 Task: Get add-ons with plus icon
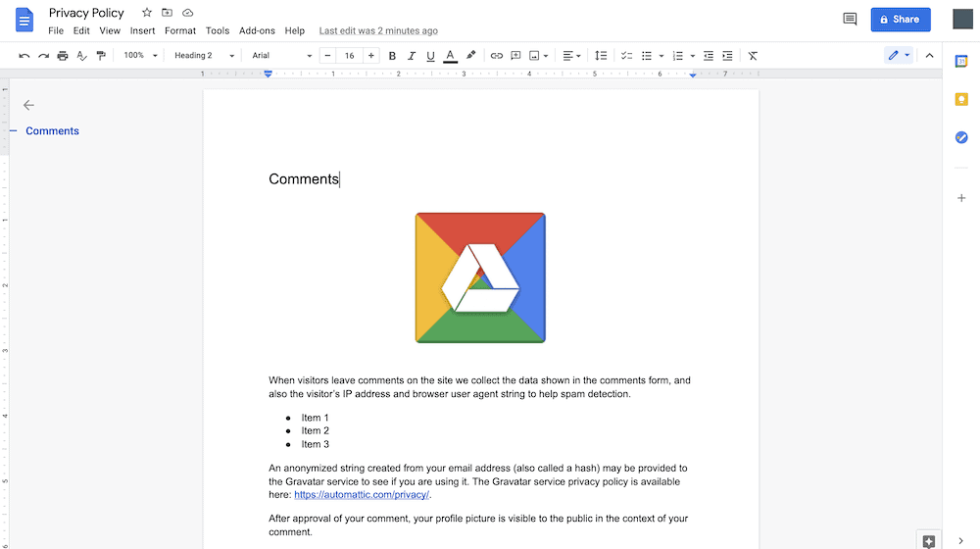click(x=961, y=198)
